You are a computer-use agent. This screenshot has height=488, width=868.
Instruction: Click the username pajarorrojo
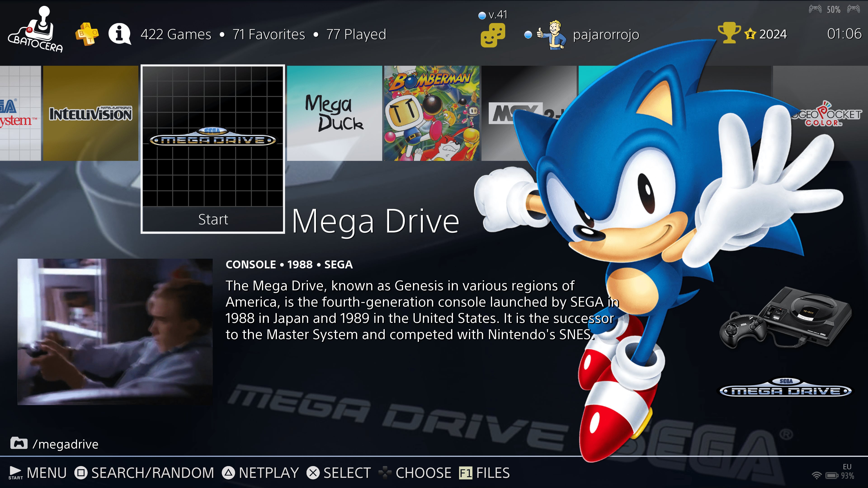(x=606, y=35)
